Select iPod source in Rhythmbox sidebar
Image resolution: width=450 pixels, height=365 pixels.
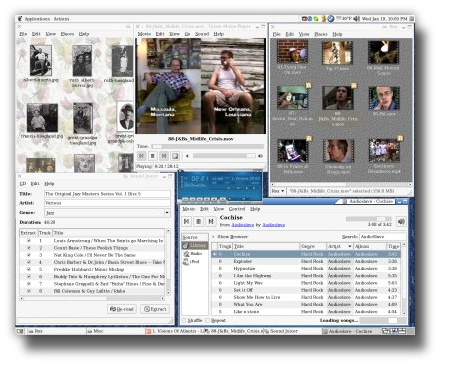[x=195, y=262]
